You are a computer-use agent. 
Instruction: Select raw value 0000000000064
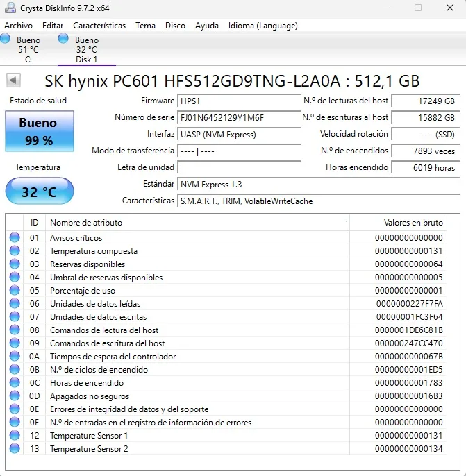[x=408, y=264]
